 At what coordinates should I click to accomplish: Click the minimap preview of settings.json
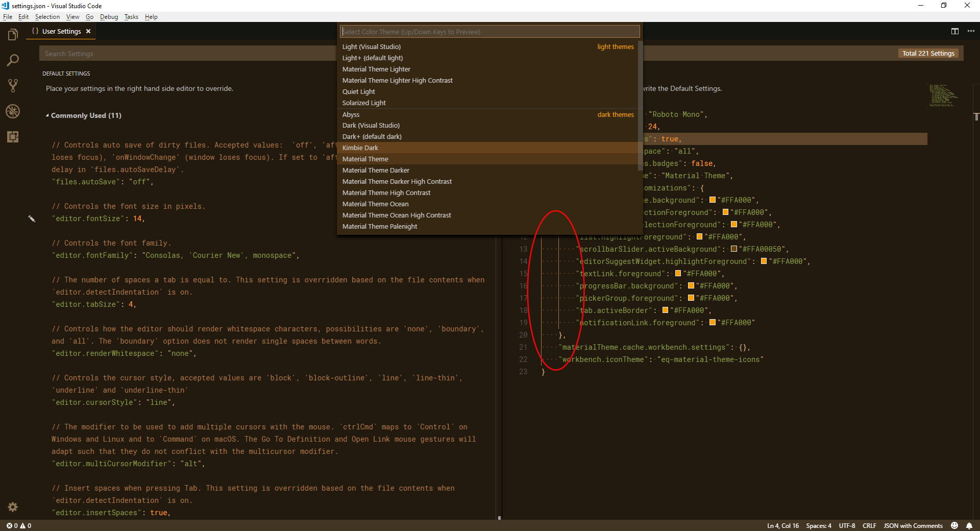click(x=942, y=95)
